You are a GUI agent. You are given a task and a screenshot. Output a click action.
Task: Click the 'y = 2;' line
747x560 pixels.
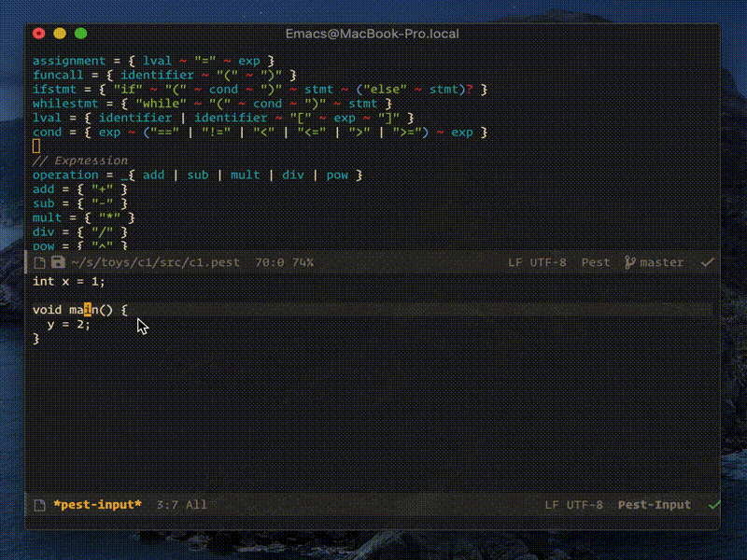[x=68, y=324]
